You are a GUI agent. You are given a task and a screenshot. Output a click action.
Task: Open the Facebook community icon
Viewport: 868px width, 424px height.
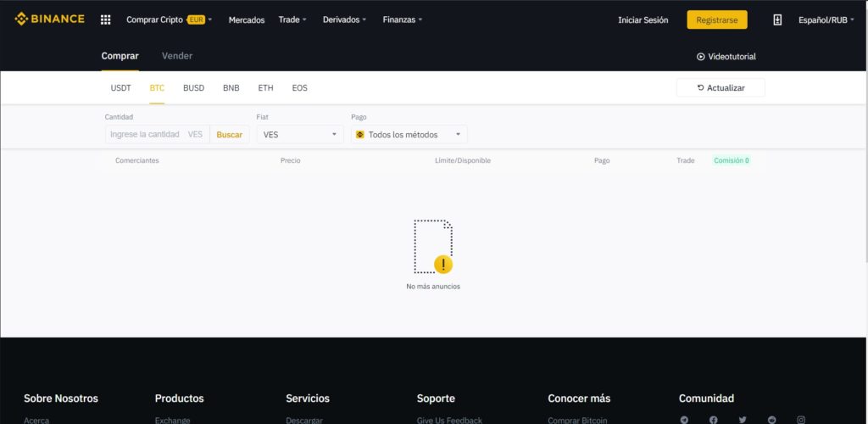[714, 420]
